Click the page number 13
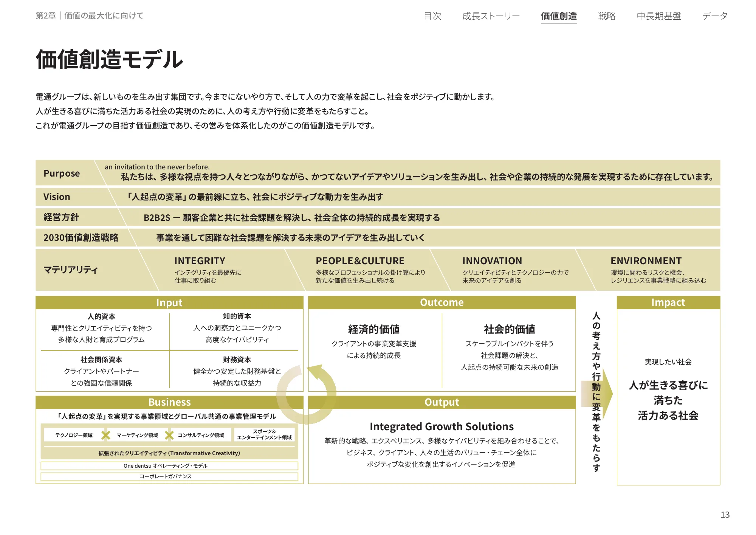 coord(726,515)
